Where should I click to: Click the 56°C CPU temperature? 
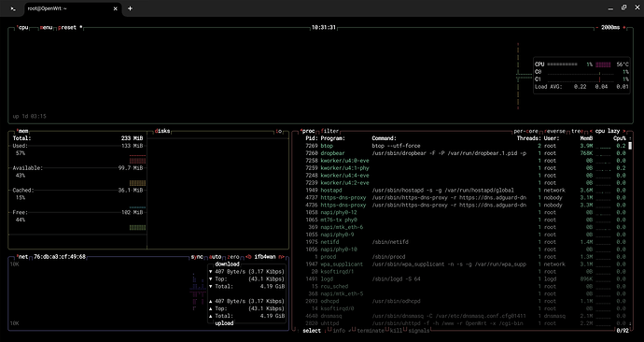coord(623,64)
